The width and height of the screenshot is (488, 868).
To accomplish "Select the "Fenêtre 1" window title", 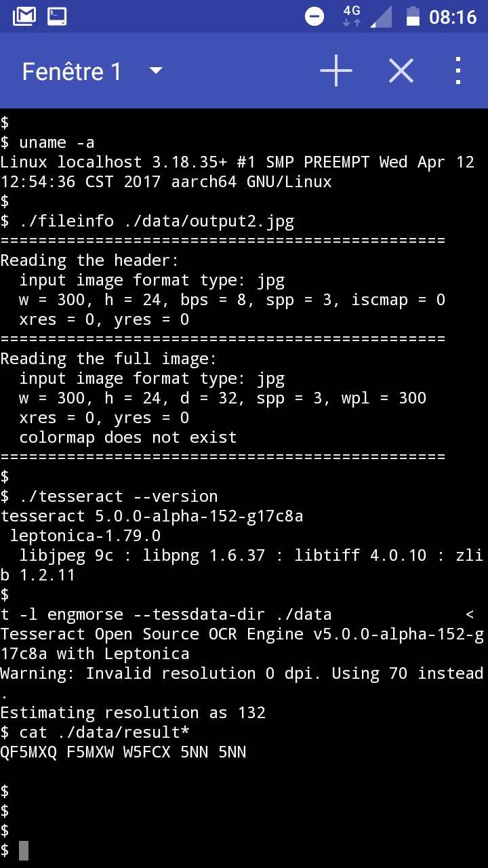I will (72, 71).
